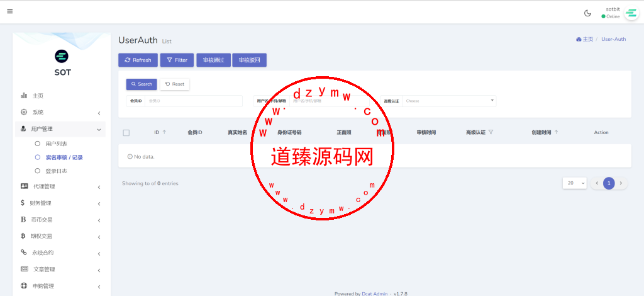Expand the 期权交易 menu chevron

point(99,237)
